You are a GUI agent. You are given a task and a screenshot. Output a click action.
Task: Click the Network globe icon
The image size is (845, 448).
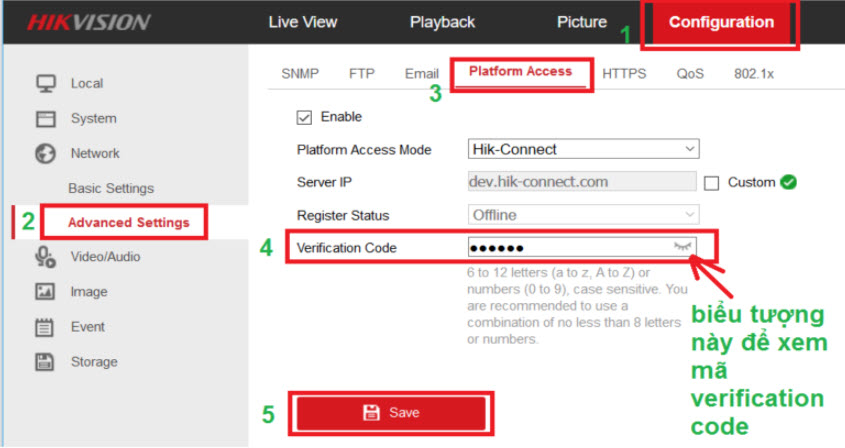tap(45, 154)
